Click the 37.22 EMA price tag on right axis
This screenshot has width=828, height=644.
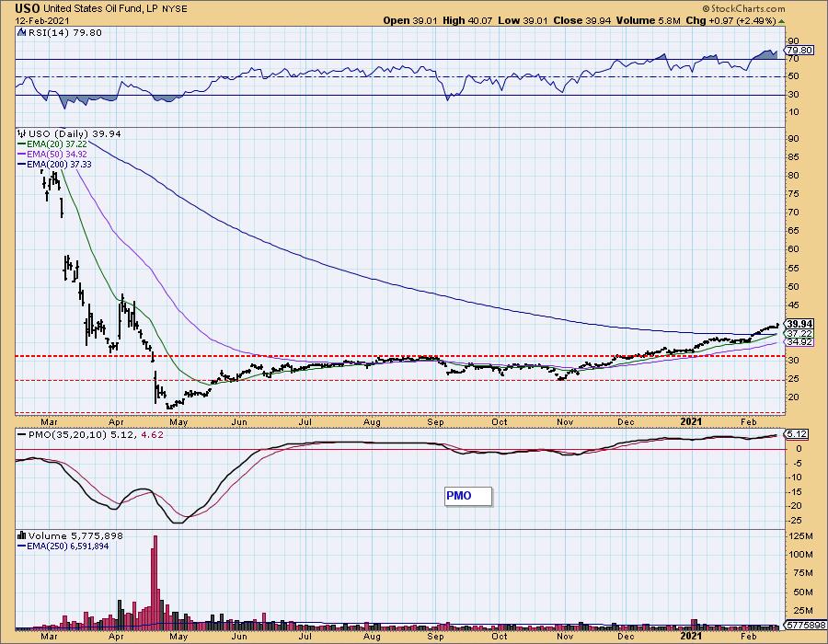pos(799,334)
